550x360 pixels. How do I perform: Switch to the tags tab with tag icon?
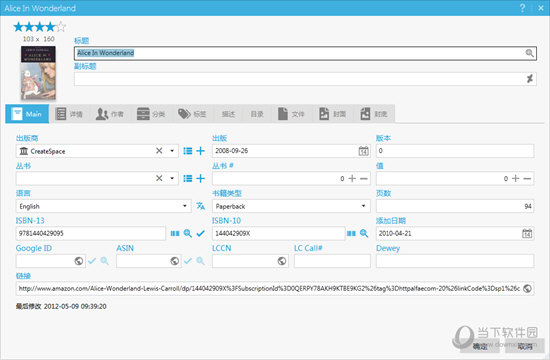click(x=192, y=114)
